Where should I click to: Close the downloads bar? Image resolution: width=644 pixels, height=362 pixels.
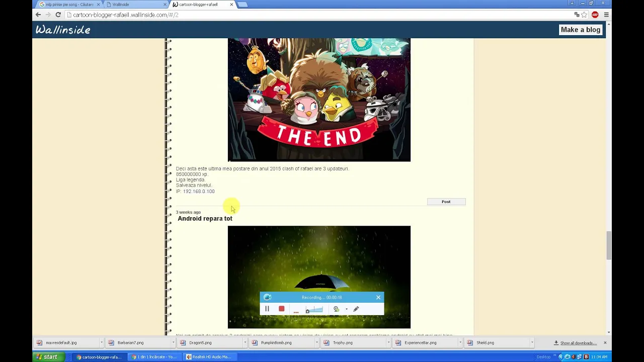tap(605, 343)
